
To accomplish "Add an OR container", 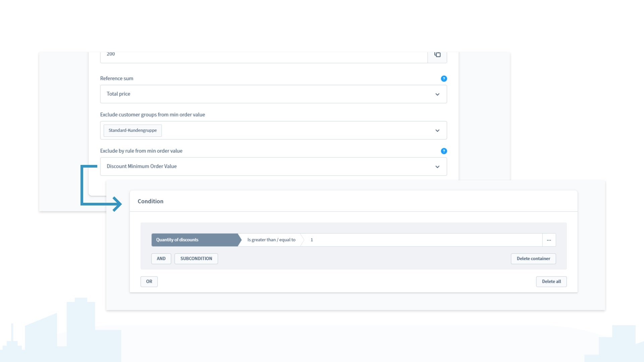I will tap(149, 282).
